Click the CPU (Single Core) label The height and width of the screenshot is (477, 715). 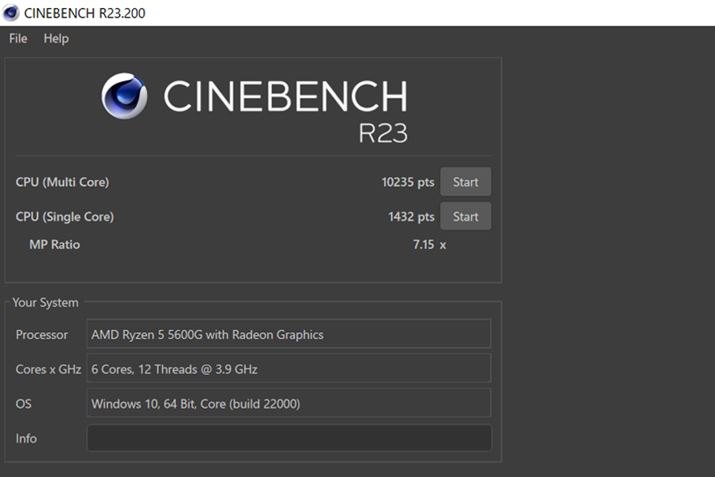(65, 217)
